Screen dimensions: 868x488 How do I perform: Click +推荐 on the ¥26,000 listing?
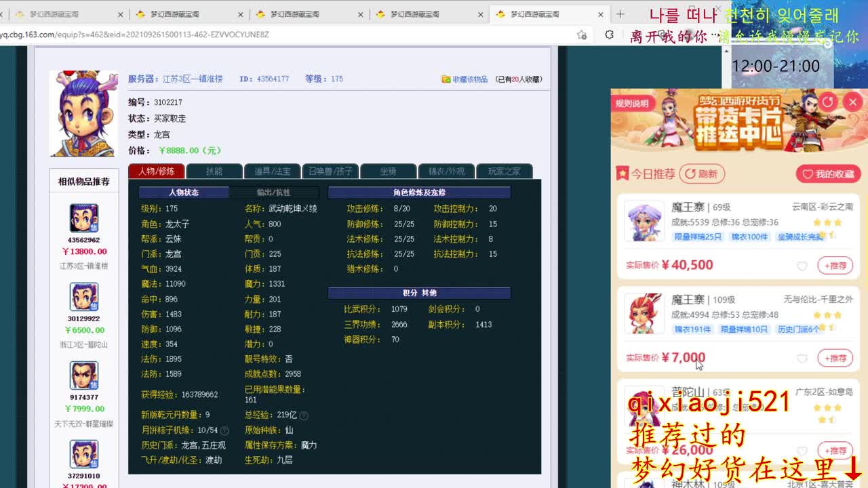click(835, 450)
